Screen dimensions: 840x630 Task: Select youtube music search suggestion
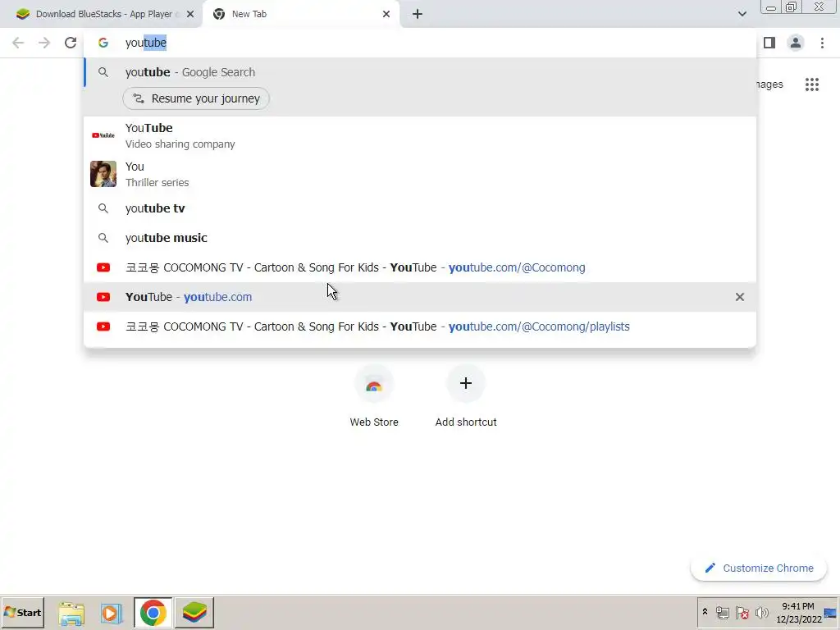[420, 238]
